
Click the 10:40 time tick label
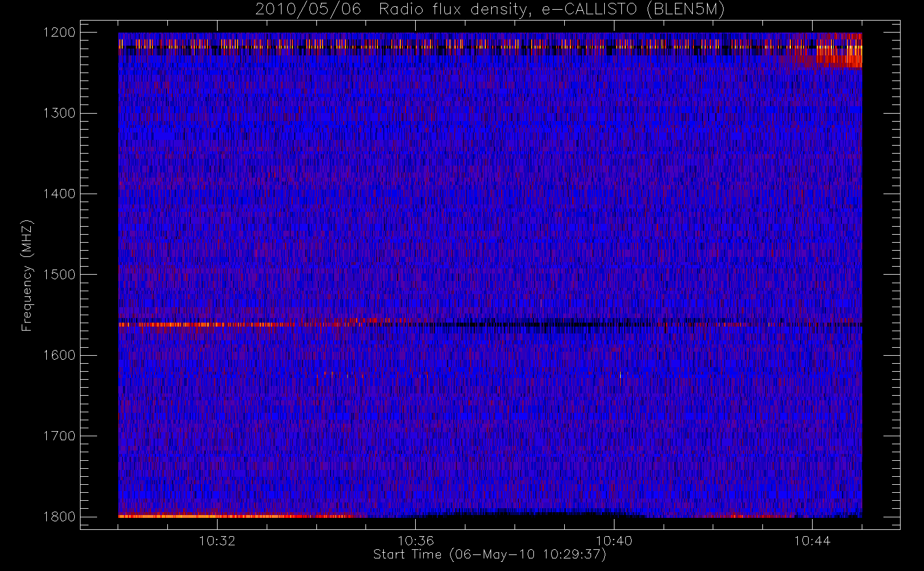pyautogui.click(x=614, y=541)
